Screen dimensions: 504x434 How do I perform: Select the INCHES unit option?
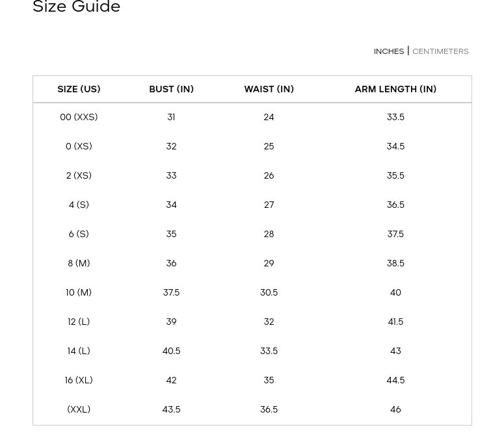[x=389, y=51]
